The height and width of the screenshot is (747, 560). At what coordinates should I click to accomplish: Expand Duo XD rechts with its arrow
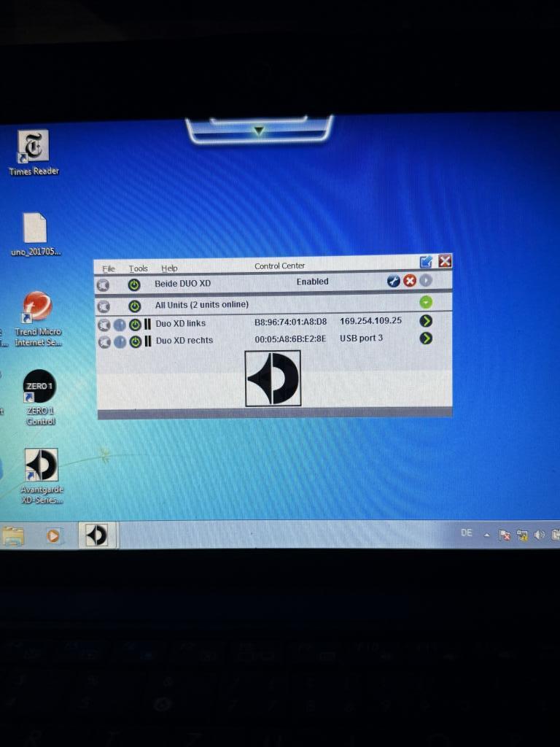coord(426,338)
